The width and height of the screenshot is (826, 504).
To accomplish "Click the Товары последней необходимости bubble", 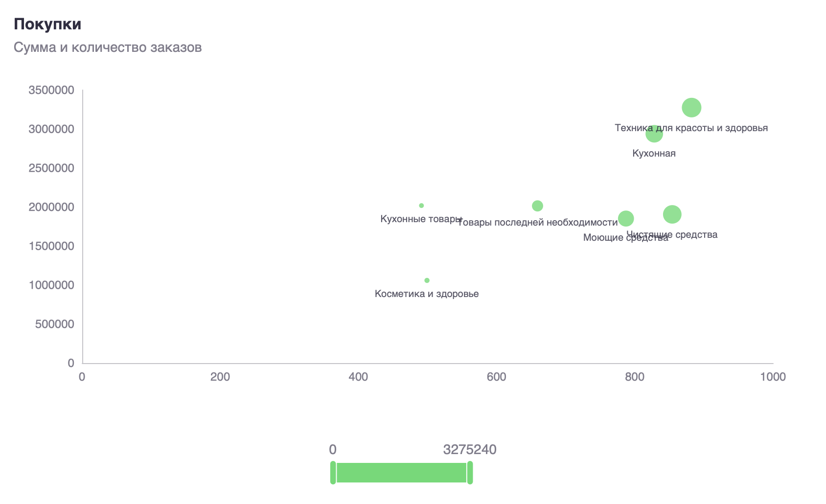I will click(x=537, y=206).
